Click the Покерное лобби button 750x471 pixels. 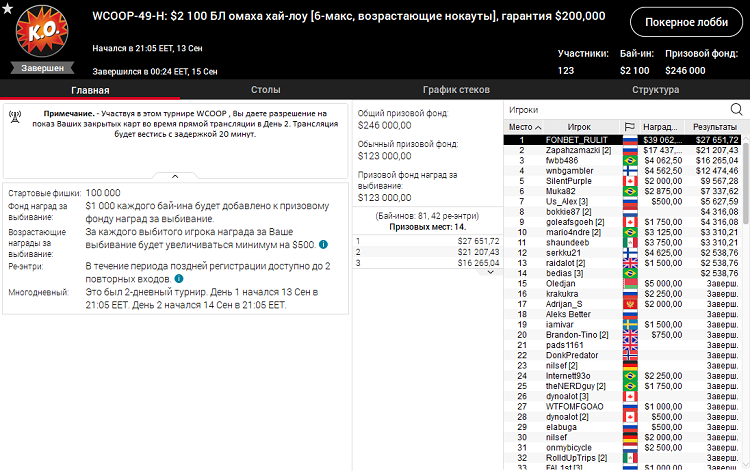(687, 23)
